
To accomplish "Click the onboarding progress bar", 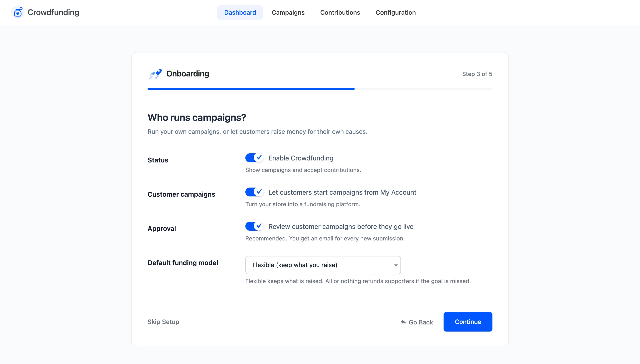I will [x=320, y=89].
